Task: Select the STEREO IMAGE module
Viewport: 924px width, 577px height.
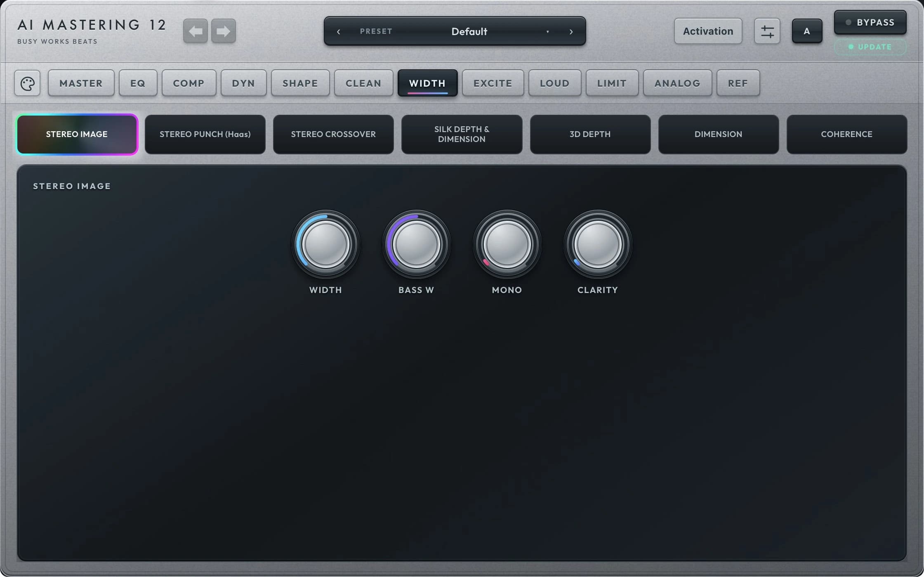Action: click(77, 134)
